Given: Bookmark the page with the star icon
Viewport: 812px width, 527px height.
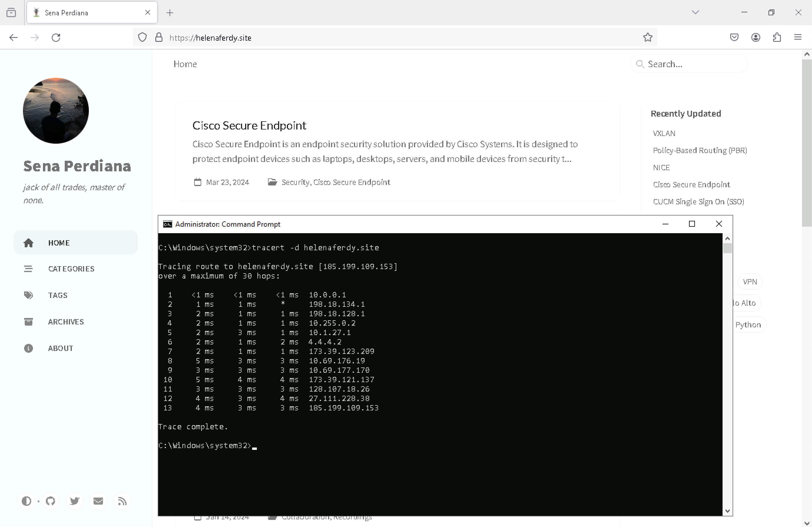Looking at the screenshot, I should click(648, 38).
